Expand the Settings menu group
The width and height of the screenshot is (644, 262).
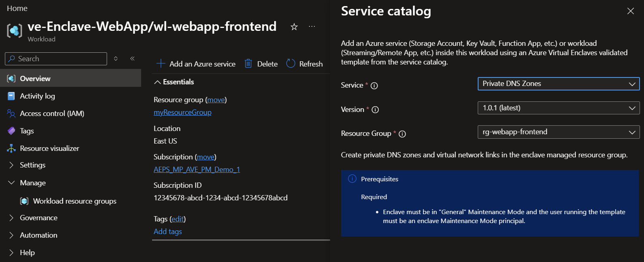click(x=11, y=165)
